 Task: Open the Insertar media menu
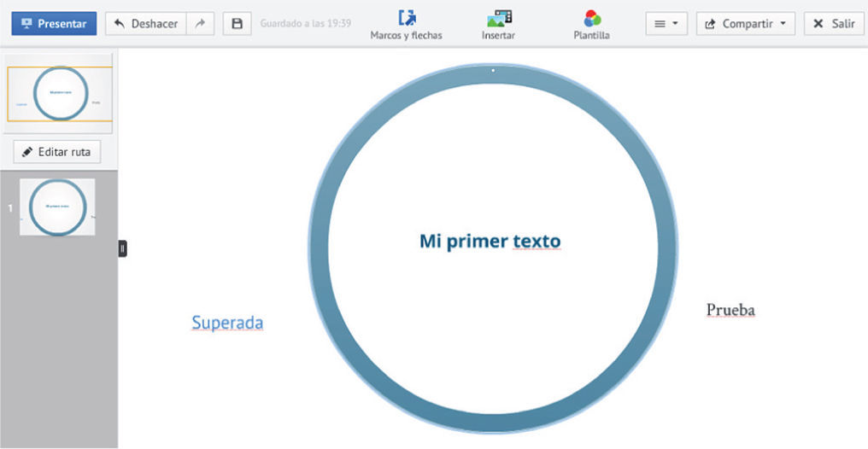point(498,25)
